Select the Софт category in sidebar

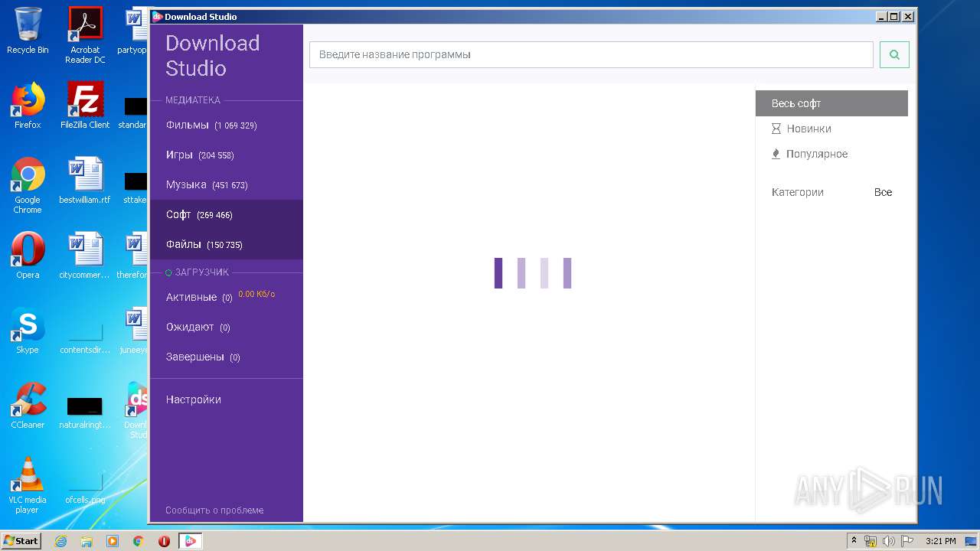click(227, 214)
